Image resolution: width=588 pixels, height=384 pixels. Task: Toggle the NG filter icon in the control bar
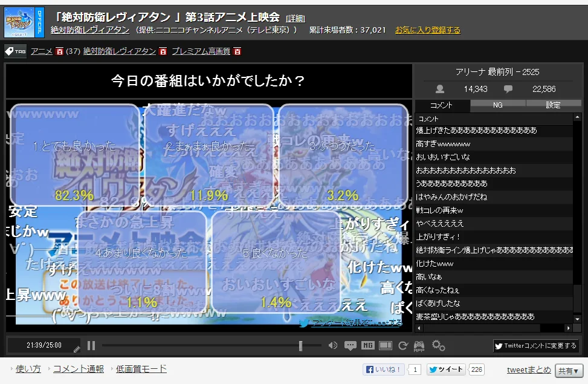pos(367,346)
